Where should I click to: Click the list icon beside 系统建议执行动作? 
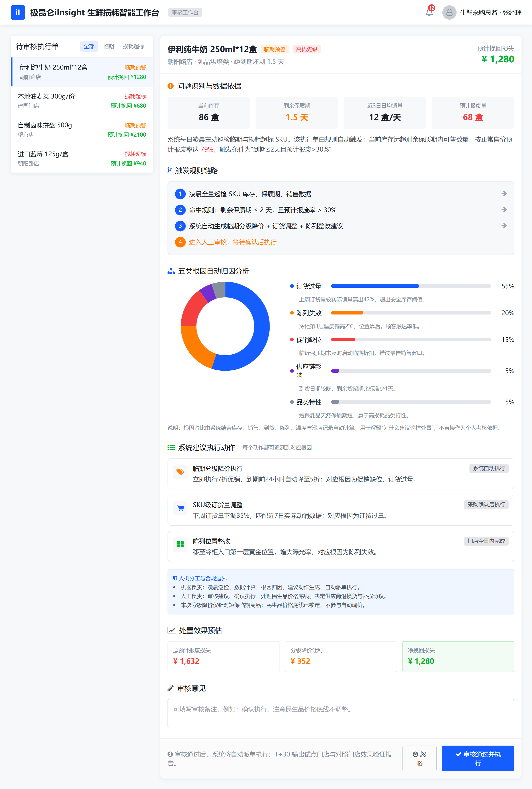click(171, 448)
